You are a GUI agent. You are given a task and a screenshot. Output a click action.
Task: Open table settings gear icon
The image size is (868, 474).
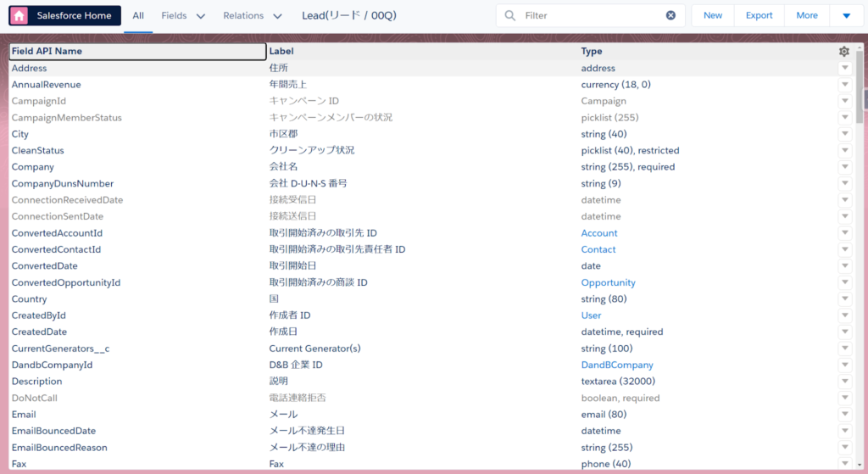(844, 51)
